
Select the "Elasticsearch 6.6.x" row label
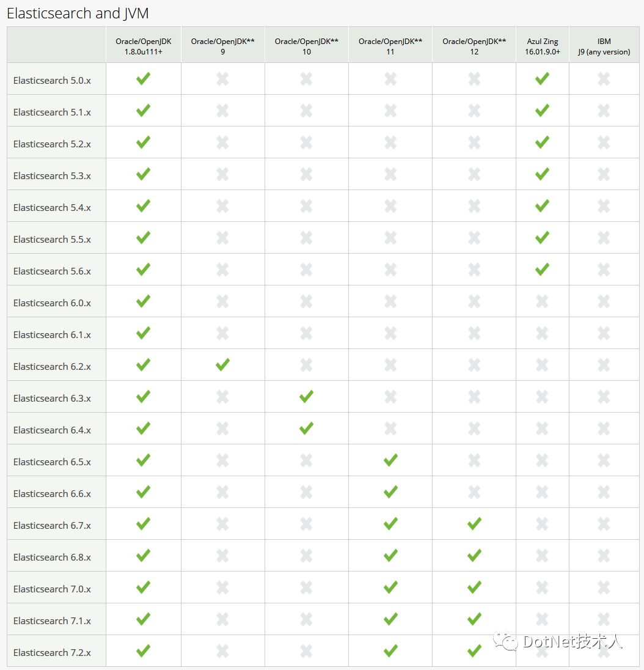52,493
